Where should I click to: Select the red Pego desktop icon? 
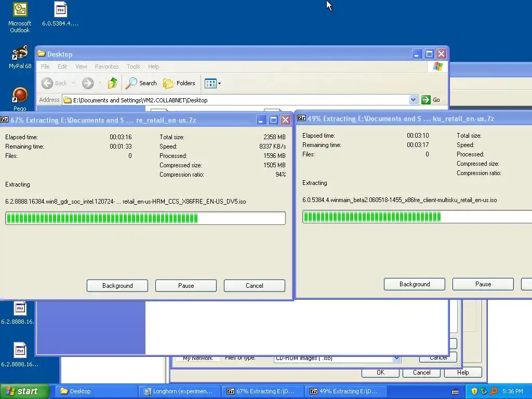click(x=20, y=99)
